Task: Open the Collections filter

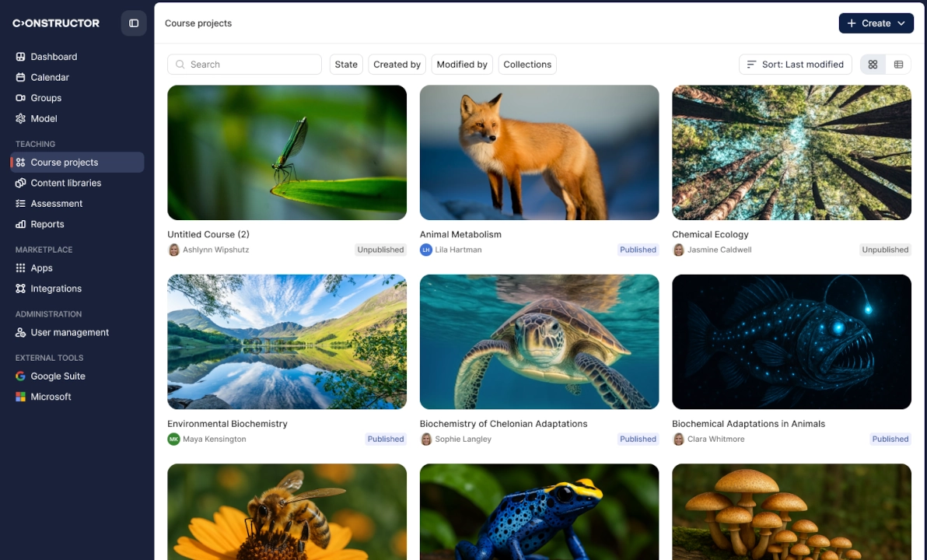Action: pos(527,65)
